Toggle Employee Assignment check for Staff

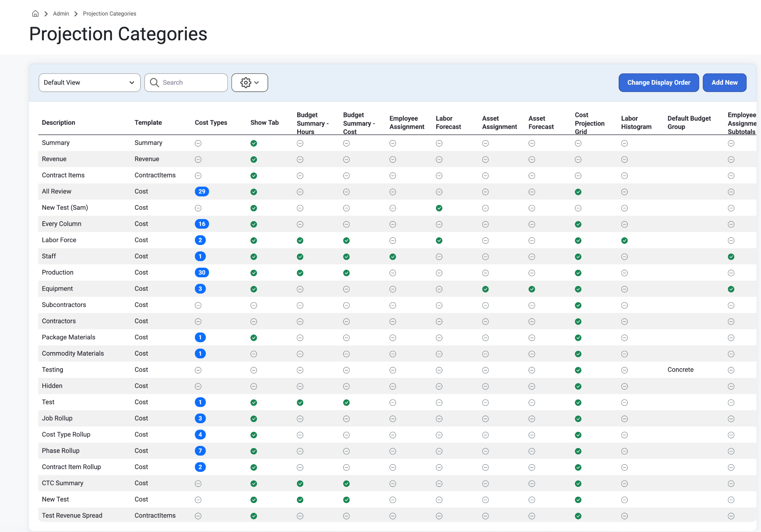(x=393, y=257)
